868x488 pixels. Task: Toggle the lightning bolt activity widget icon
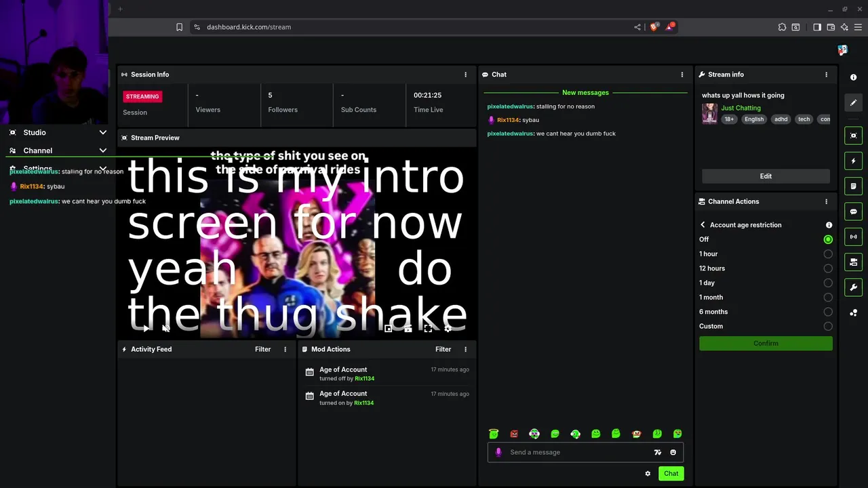click(x=854, y=161)
